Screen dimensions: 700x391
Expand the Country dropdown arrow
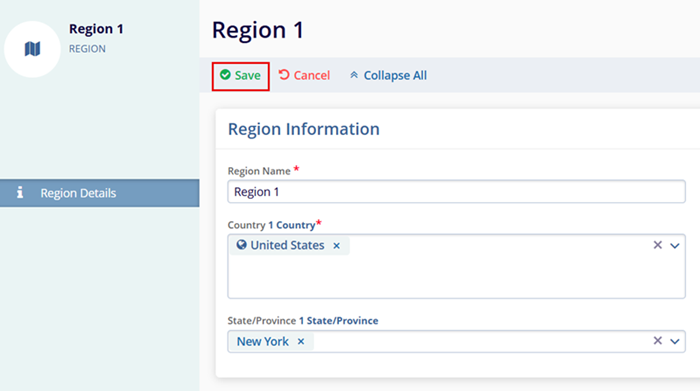click(x=675, y=245)
